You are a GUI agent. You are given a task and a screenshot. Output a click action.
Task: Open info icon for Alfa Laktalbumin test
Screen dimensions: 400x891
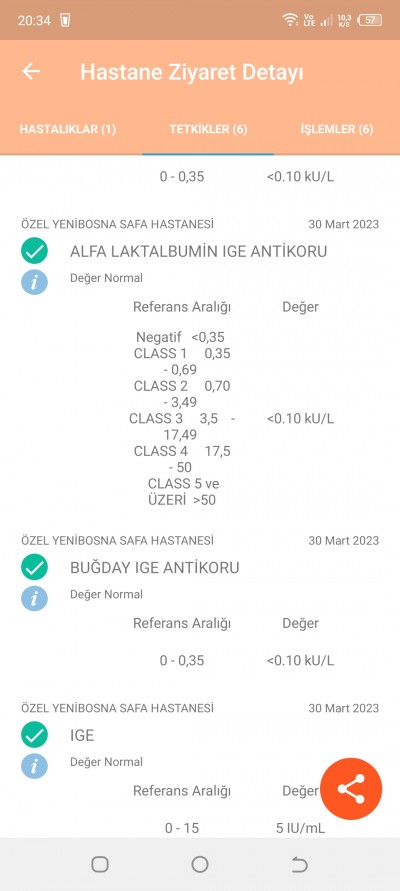(35, 282)
